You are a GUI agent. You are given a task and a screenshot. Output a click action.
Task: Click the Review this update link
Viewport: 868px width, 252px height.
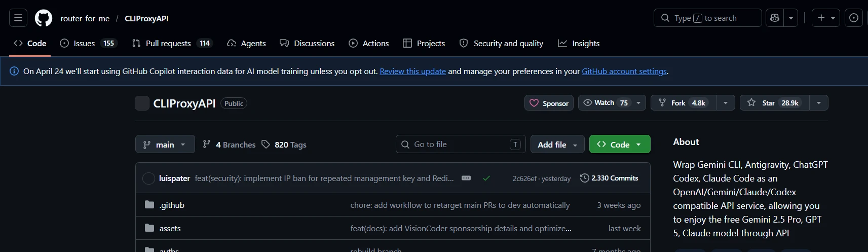click(x=412, y=71)
